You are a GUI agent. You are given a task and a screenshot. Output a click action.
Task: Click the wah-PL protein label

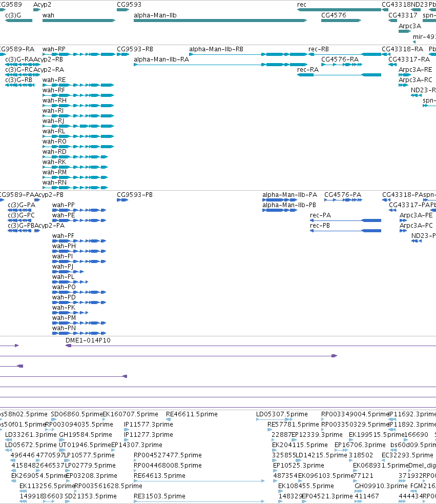[64, 277]
